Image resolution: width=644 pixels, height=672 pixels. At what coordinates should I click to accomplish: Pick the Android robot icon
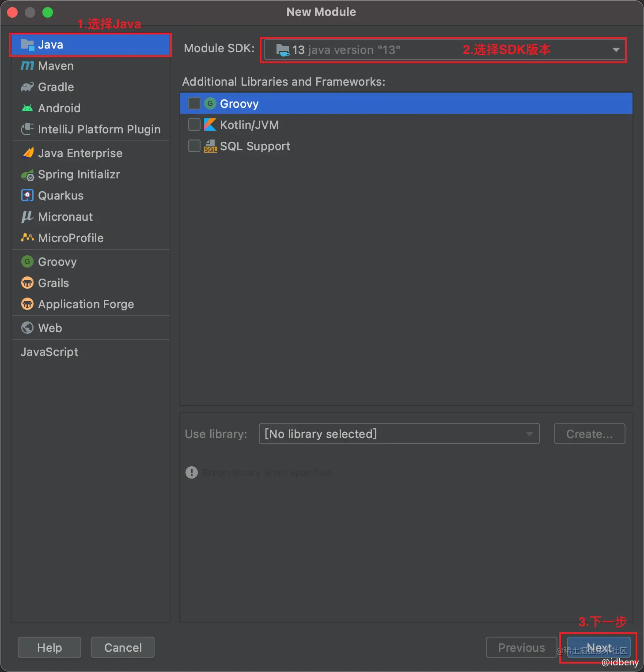27,108
